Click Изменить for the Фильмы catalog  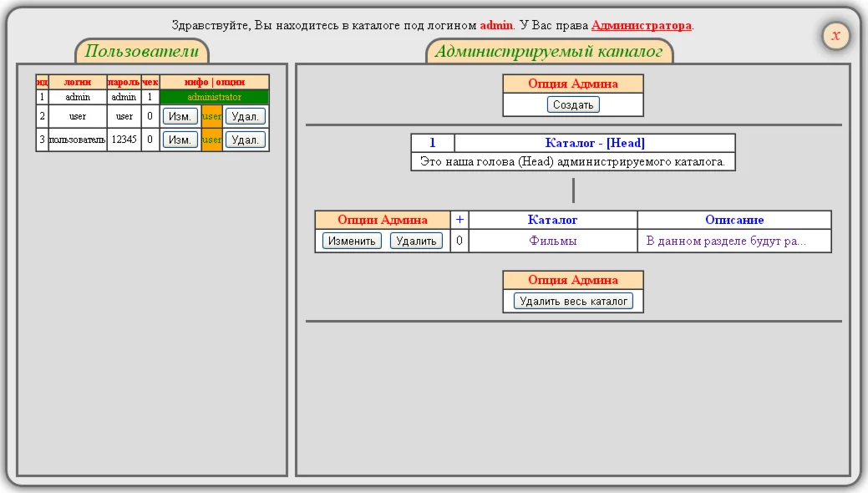point(352,241)
